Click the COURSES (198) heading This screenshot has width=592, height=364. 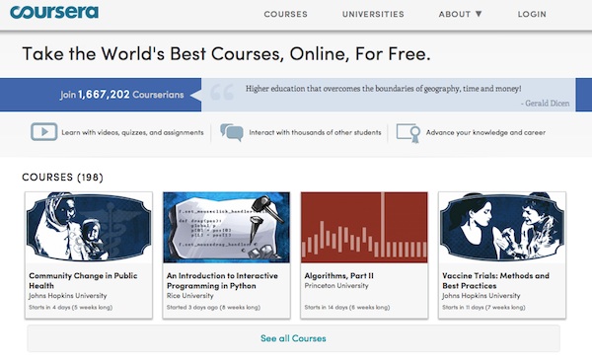coord(63,178)
